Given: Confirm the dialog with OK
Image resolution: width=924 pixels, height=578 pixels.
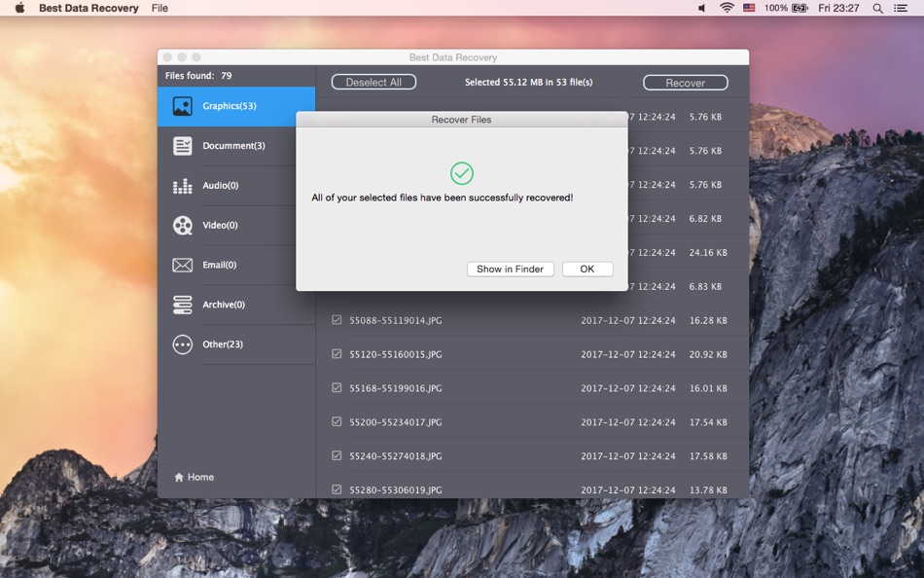Looking at the screenshot, I should 587,269.
